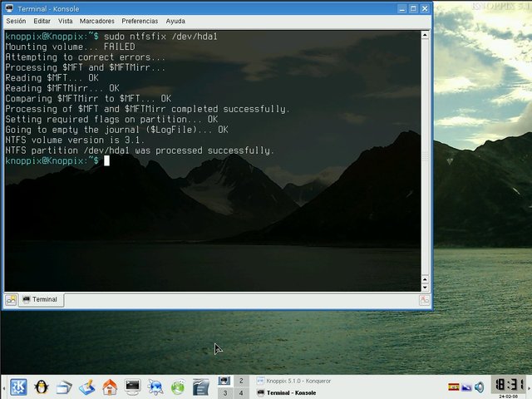This screenshot has height=399, width=532.
Task: Open the Knoppix penguin menu
Action: tap(42, 387)
